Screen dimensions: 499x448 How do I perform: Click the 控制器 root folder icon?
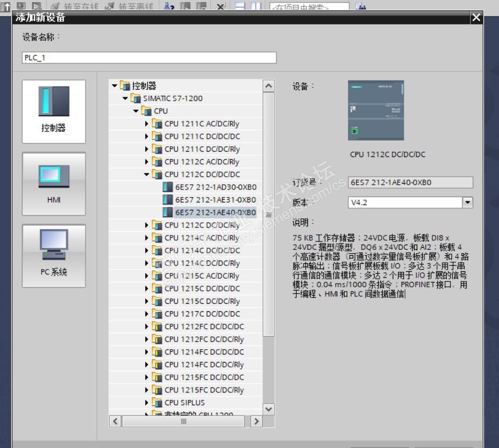(125, 85)
